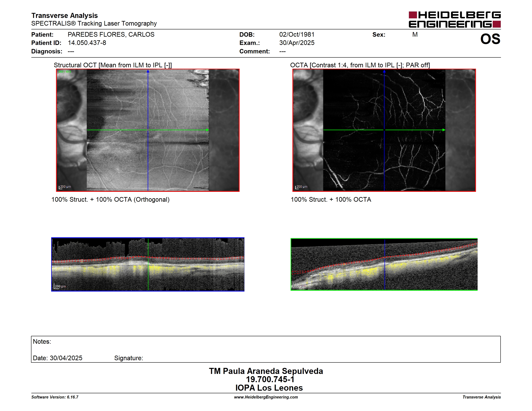
Task: Click patient name PAREDES FLORES, CARLOS
Action: pyautogui.click(x=111, y=35)
